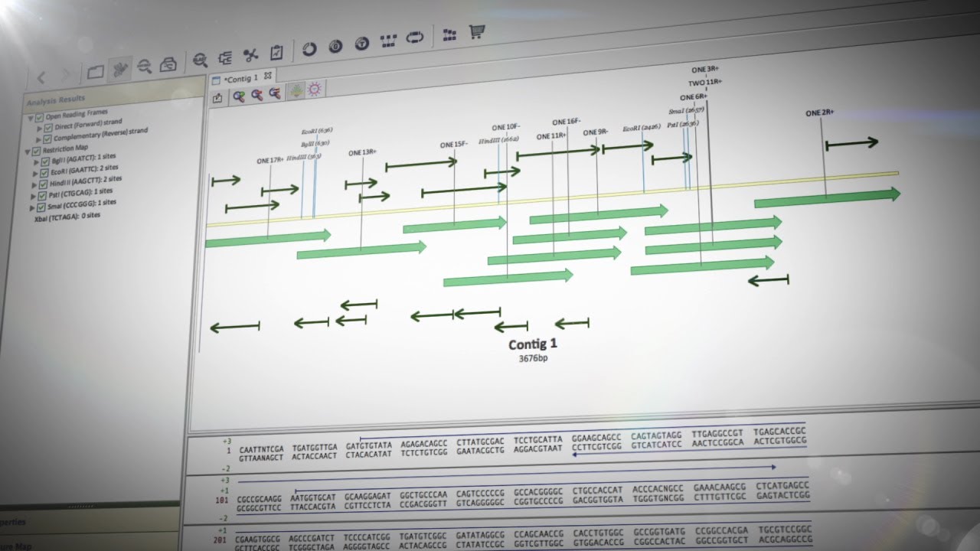Click the clipboard chart icon

pos(276,53)
